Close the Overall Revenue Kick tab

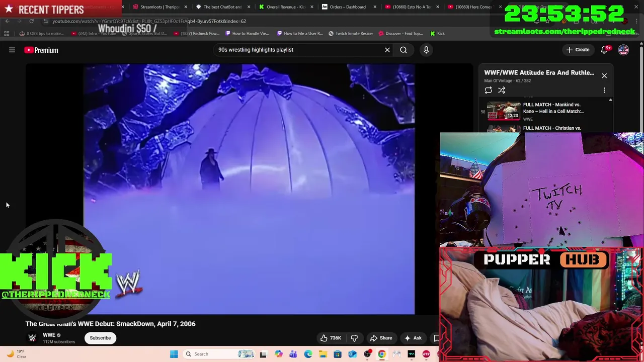pos(311,7)
